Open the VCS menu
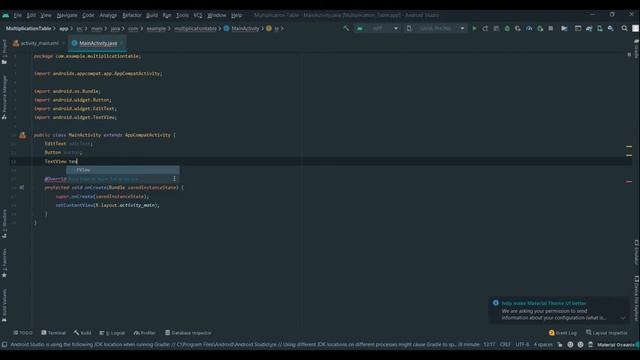Viewport: 640px width, 360px height. pos(198,15)
